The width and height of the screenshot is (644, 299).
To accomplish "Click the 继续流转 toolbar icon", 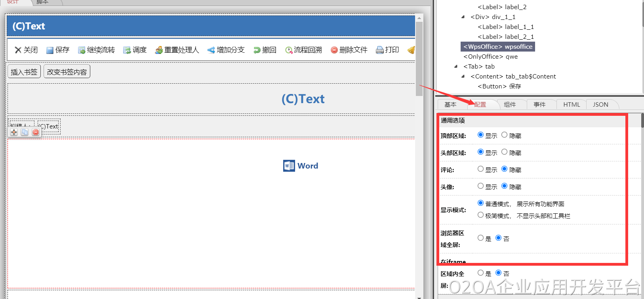I will (x=82, y=50).
